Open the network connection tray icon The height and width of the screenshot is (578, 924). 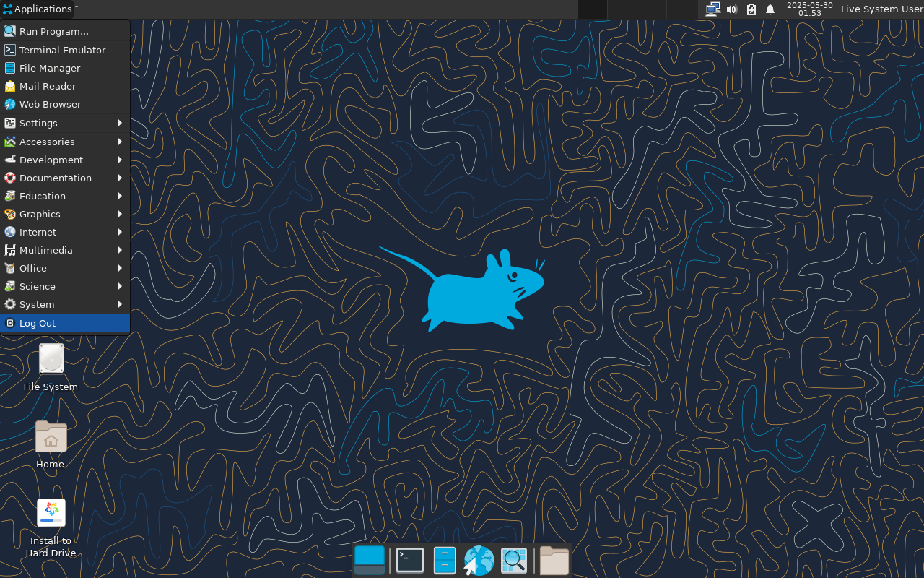[712, 9]
